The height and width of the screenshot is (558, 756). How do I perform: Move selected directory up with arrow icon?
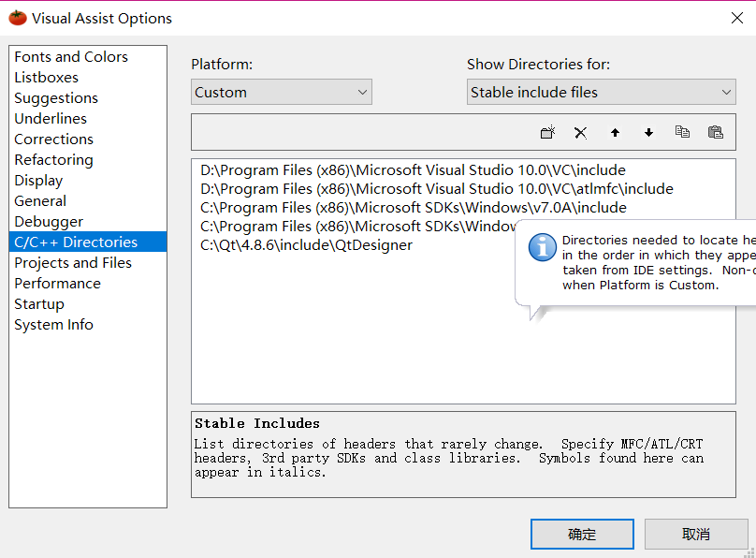[615, 133]
